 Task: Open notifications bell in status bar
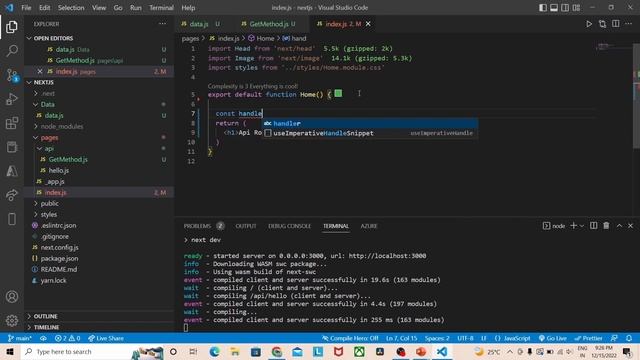[629, 338]
